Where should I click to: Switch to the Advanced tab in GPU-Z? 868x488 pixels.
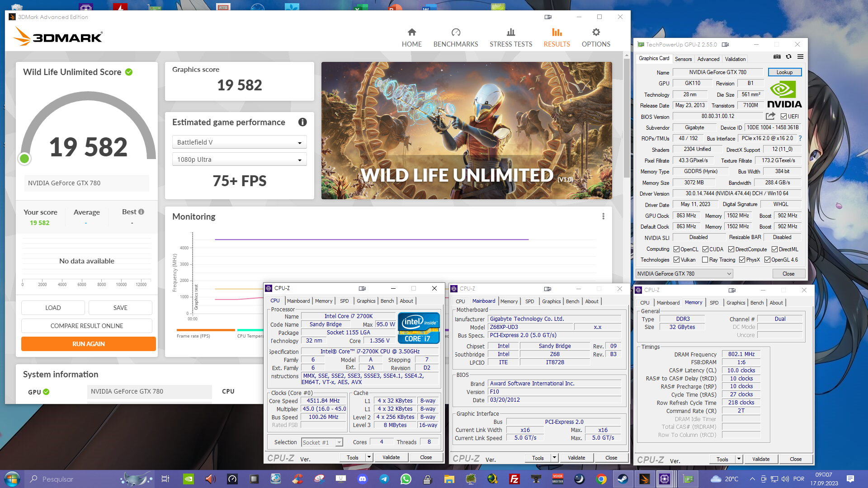pos(708,59)
